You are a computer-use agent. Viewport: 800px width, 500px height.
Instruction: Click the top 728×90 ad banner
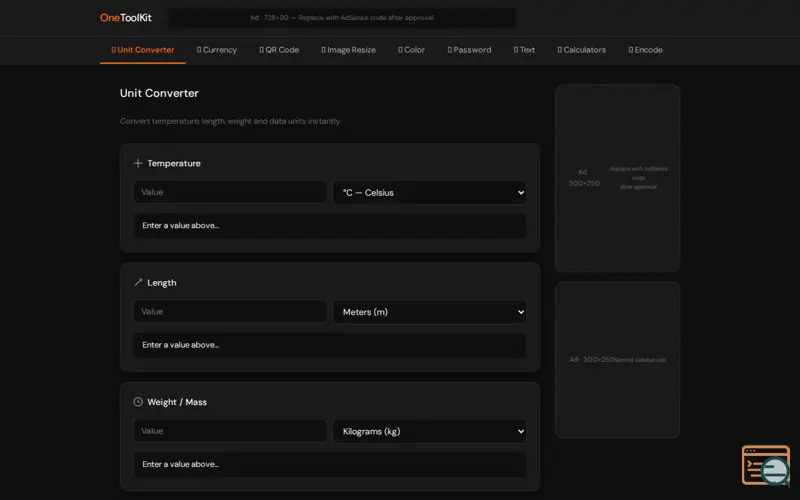coord(341,18)
